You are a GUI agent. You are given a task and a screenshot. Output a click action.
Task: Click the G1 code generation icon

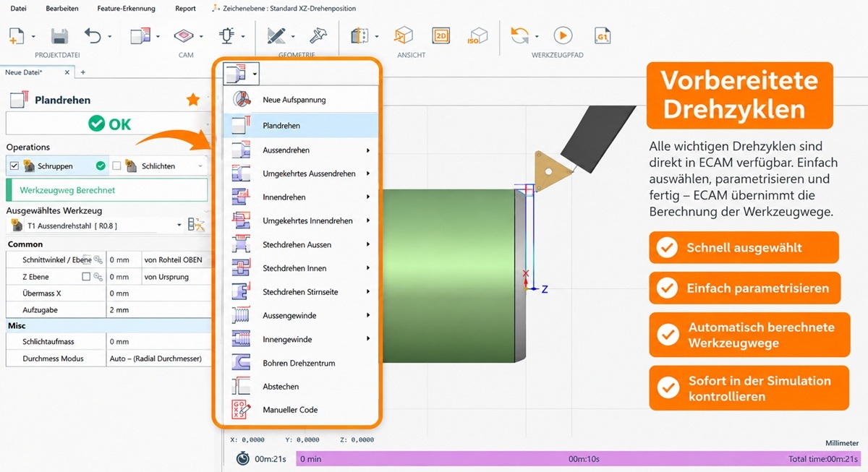pyautogui.click(x=602, y=35)
